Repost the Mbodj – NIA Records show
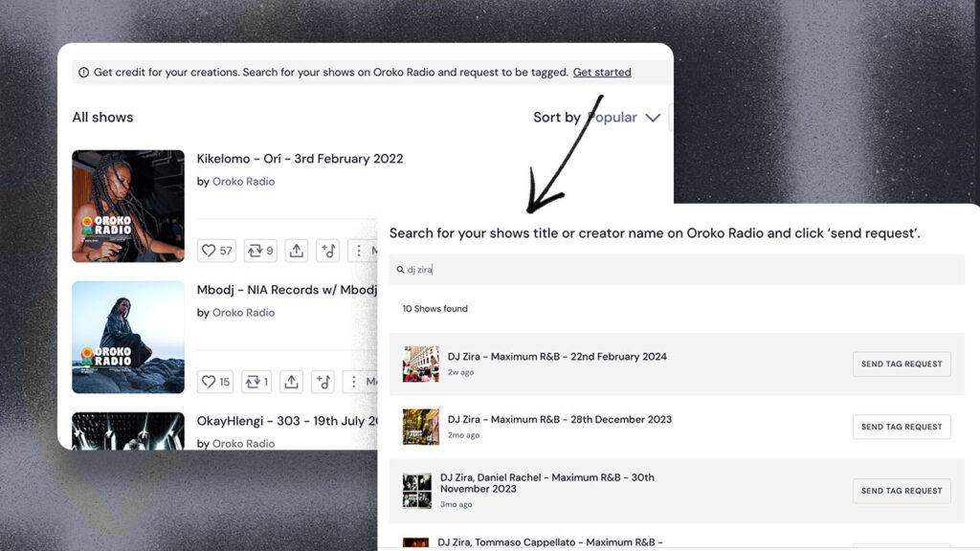Image resolution: width=980 pixels, height=551 pixels. click(256, 382)
